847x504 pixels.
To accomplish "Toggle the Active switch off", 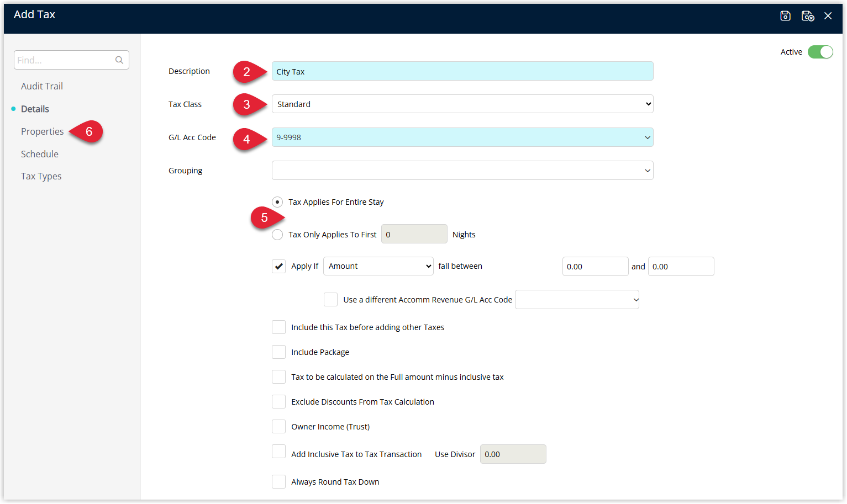I will click(820, 52).
